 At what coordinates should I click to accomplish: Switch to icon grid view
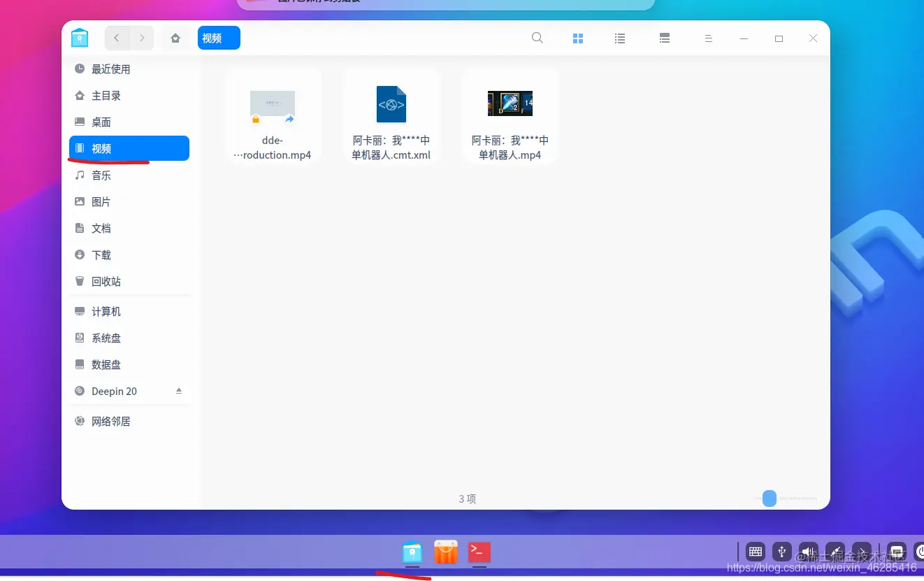[x=578, y=38]
